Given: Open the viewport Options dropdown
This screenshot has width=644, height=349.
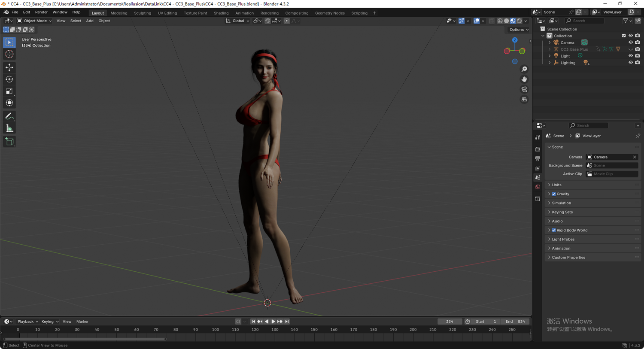Looking at the screenshot, I should pyautogui.click(x=519, y=30).
